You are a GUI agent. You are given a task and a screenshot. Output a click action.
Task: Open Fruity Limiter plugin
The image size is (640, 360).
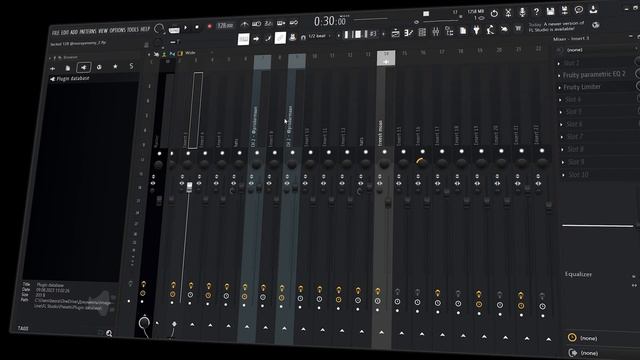tap(582, 87)
